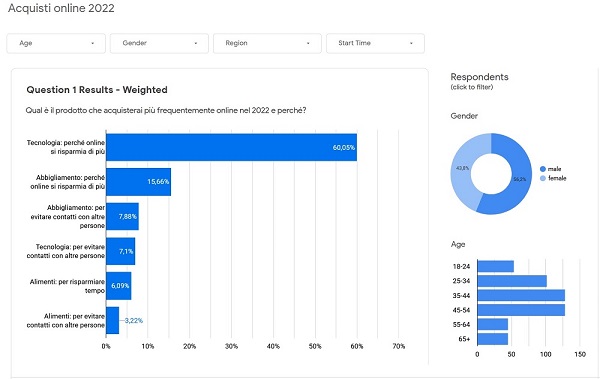Image resolution: width=600 pixels, height=379 pixels.
Task: Filter by the 65+ age bar
Action: tap(492, 339)
